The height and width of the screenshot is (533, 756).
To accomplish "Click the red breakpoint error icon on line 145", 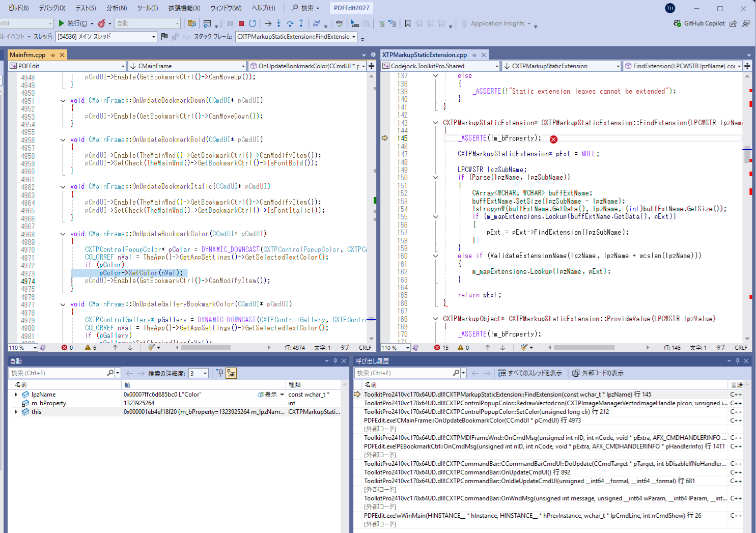I will click(x=553, y=139).
